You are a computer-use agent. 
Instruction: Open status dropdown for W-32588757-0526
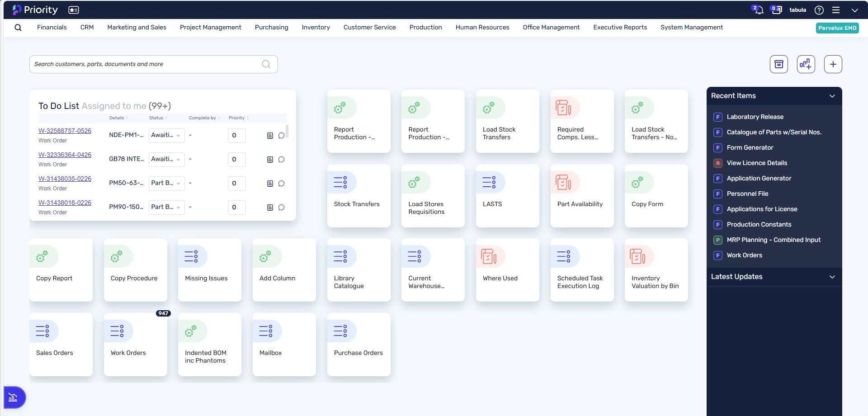tap(167, 135)
